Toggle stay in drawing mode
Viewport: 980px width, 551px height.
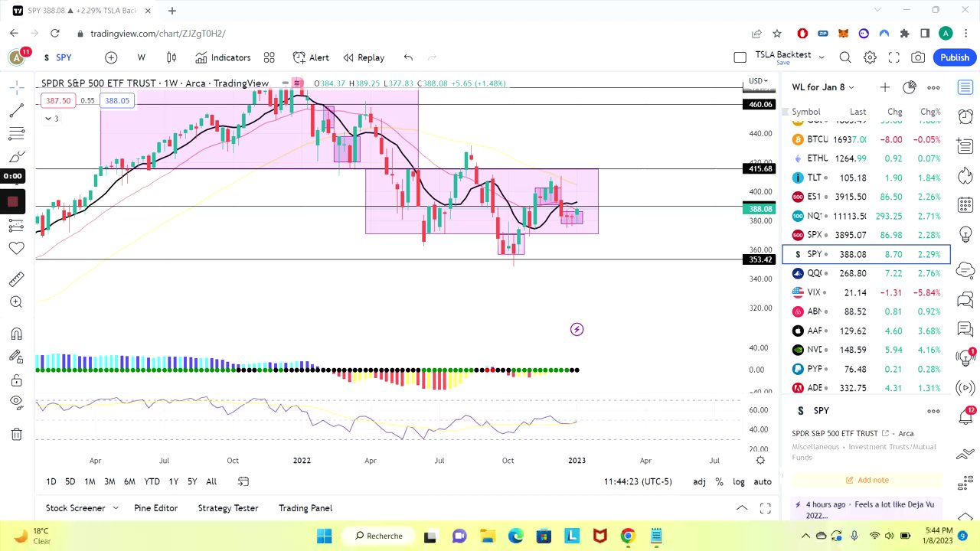pyautogui.click(x=16, y=357)
